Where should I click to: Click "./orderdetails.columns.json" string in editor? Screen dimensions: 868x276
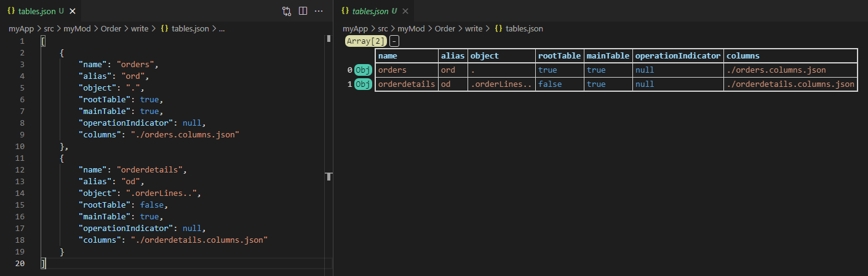click(200, 240)
